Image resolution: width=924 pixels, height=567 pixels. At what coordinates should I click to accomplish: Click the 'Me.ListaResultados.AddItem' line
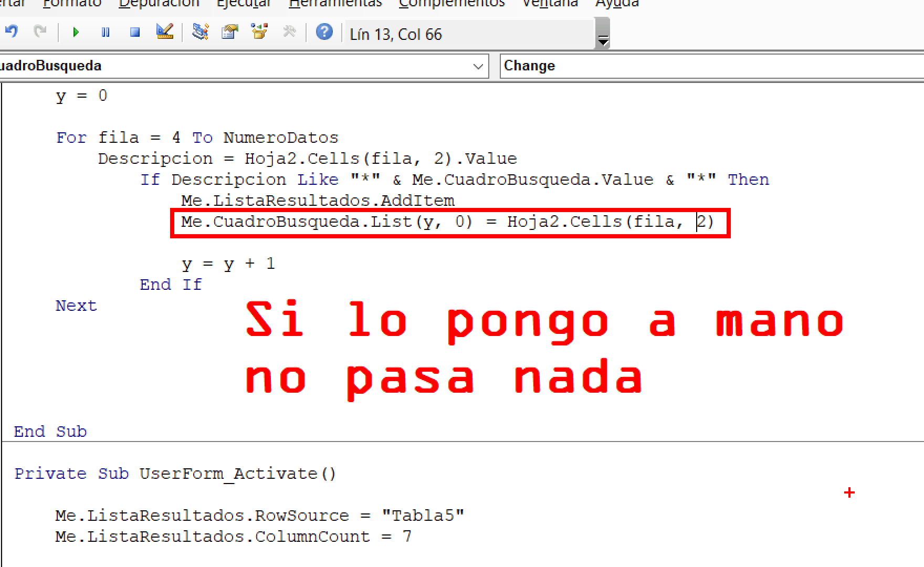tap(318, 201)
